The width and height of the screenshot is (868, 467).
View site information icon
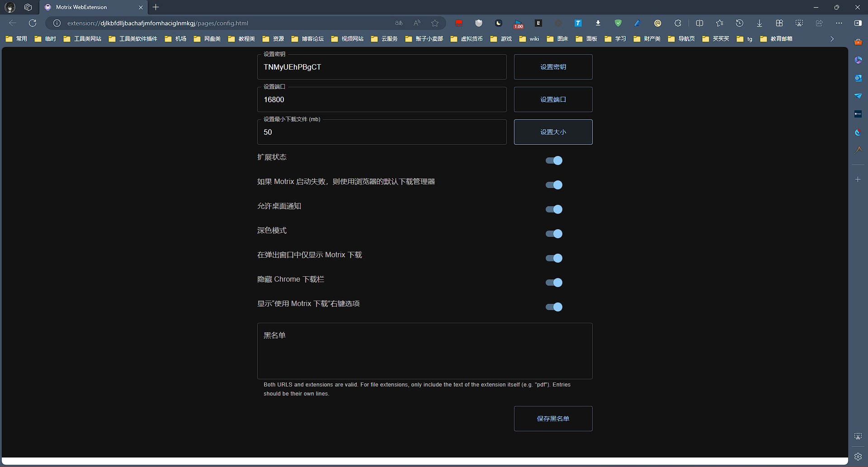(57, 23)
